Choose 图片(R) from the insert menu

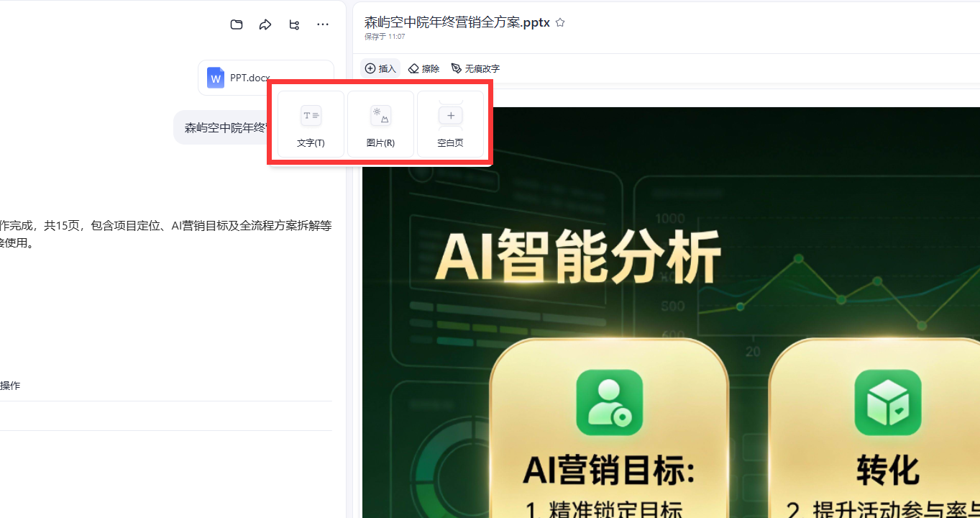380,124
